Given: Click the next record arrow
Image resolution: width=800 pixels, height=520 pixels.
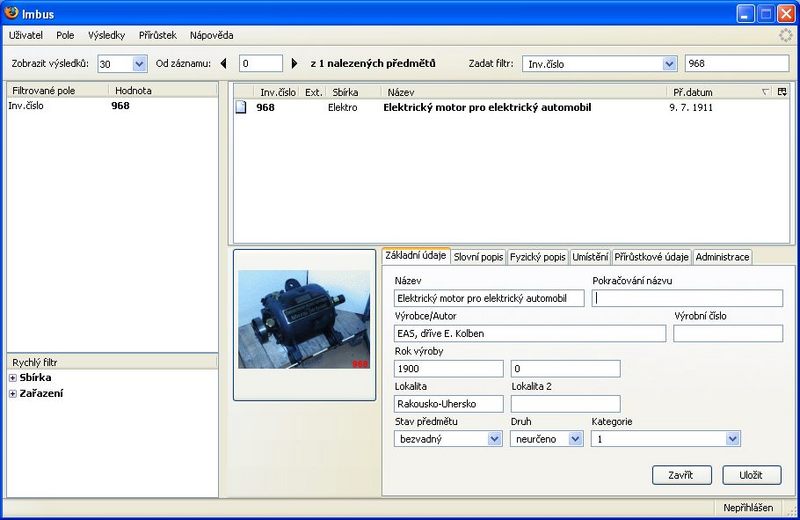Looking at the screenshot, I should point(294,64).
